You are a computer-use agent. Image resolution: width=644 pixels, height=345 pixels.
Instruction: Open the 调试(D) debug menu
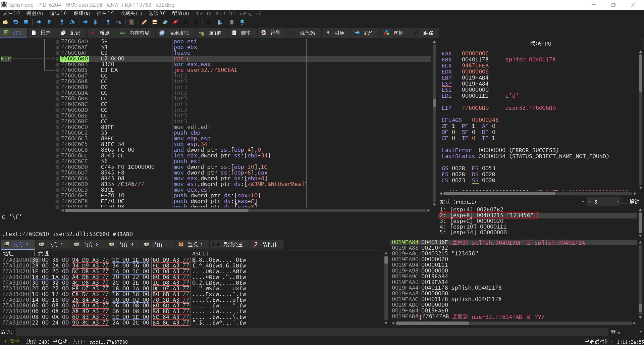point(58,13)
